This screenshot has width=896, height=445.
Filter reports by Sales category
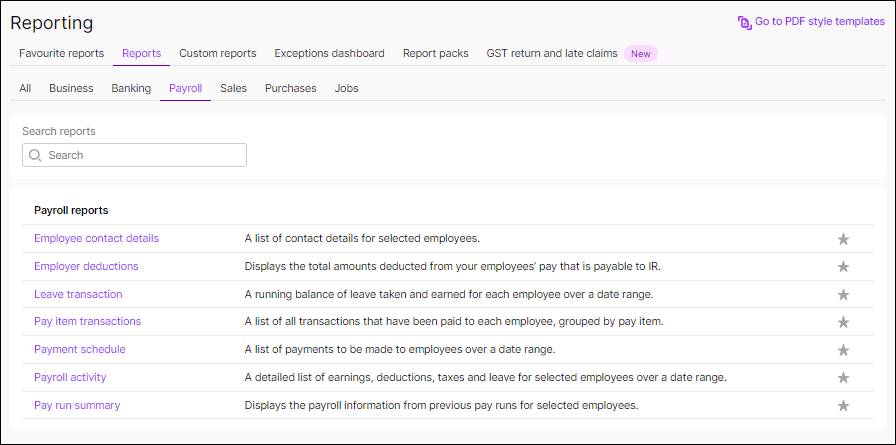click(233, 88)
